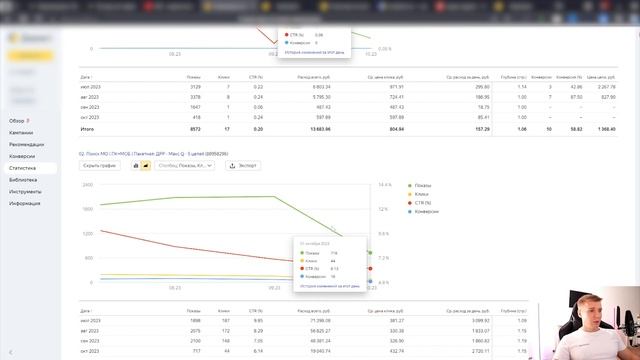The height and width of the screenshot is (360, 640).
Task: Click the Экспорт button
Action: [243, 166]
